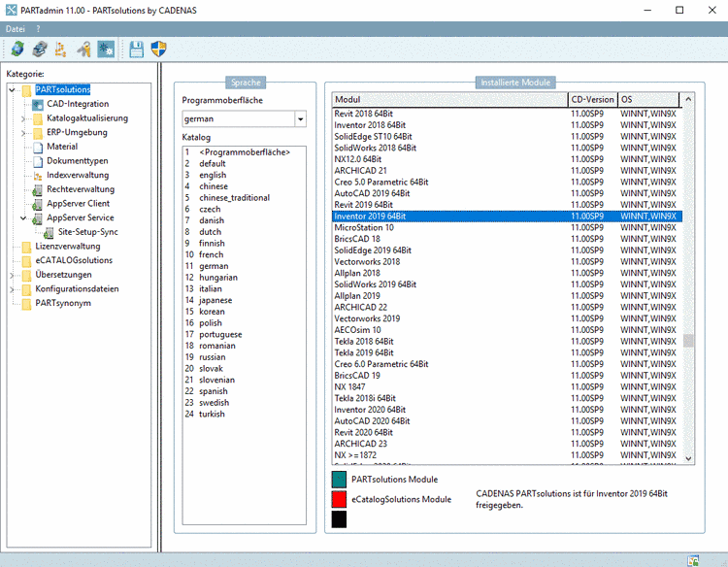Select <Programmoberfläche> in the Katalog list
728x567 pixels.
(x=245, y=152)
